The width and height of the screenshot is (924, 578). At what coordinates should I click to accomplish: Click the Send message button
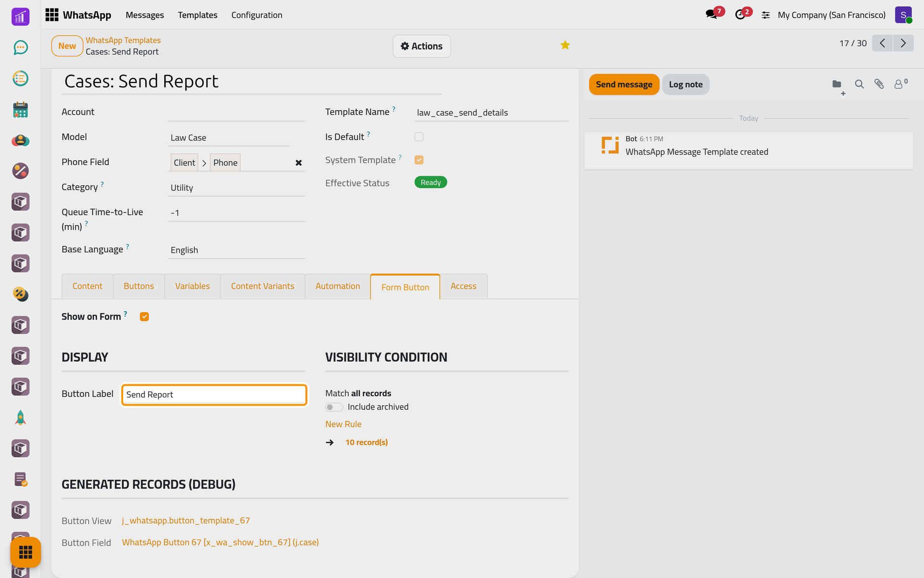pyautogui.click(x=624, y=84)
